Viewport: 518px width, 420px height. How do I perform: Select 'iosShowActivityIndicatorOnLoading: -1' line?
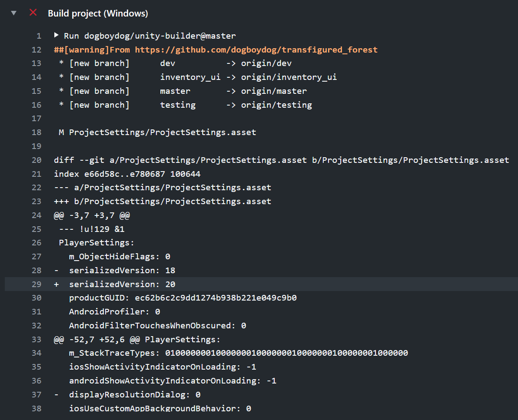163,367
